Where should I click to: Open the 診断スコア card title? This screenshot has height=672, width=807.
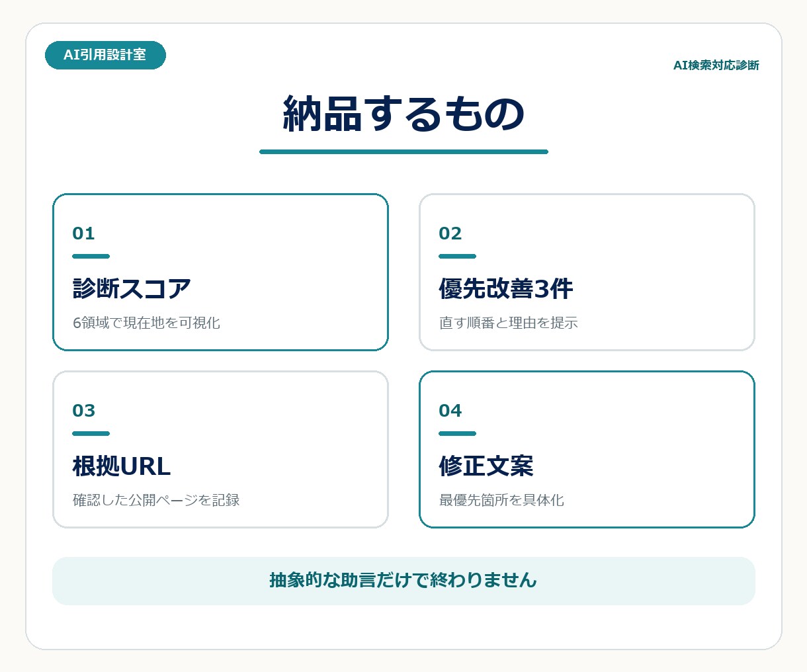click(x=132, y=288)
